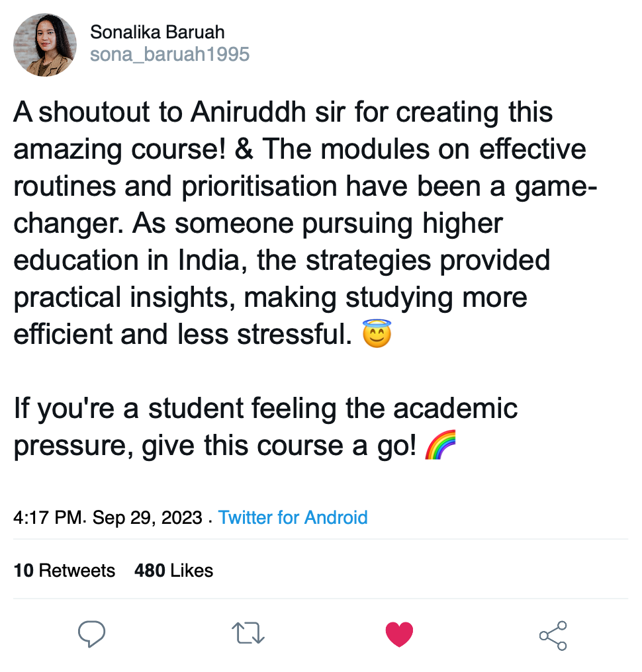
Task: Unlike the tweet via the red heart
Action: (x=399, y=634)
